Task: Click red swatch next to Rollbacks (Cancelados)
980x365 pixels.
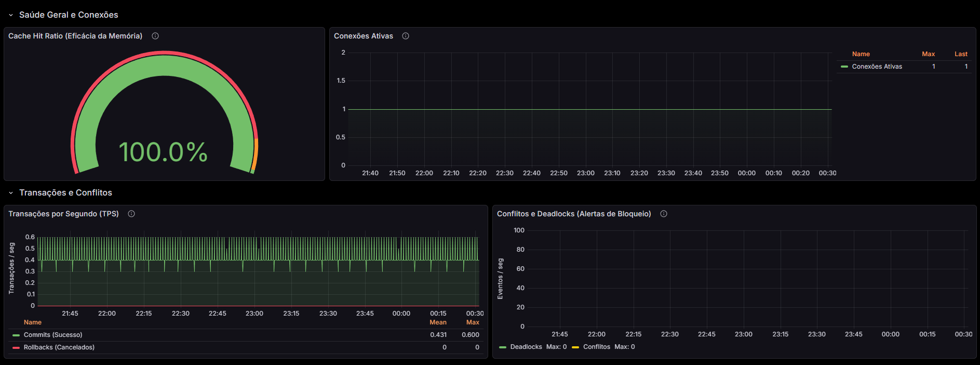Action: (x=16, y=347)
